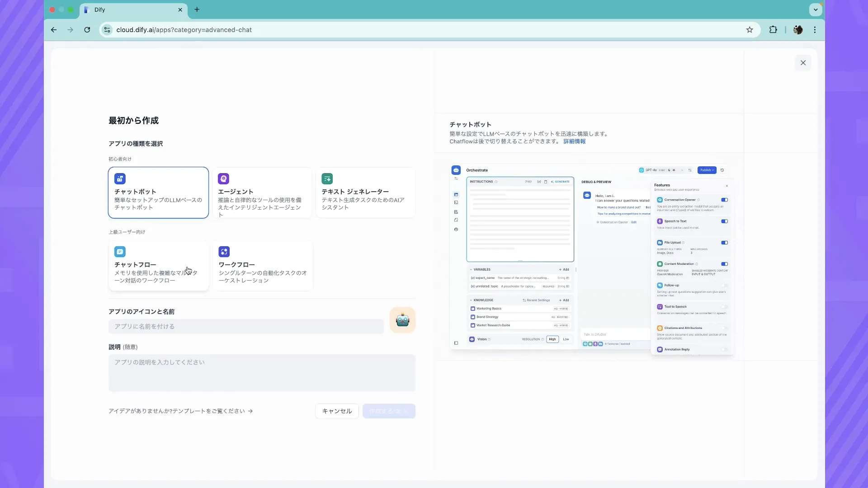Click the Chatflow card icon
Screen dimensions: 868x488
click(x=120, y=252)
